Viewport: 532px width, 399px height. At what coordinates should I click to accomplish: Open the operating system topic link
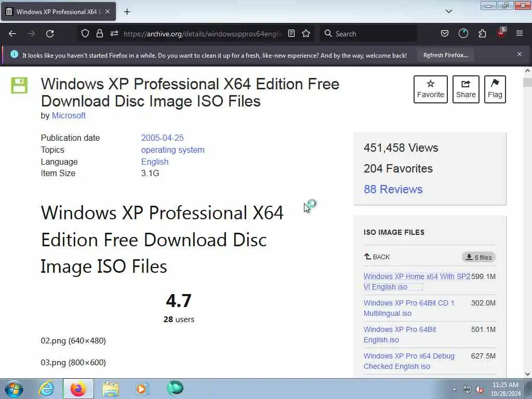(172, 150)
